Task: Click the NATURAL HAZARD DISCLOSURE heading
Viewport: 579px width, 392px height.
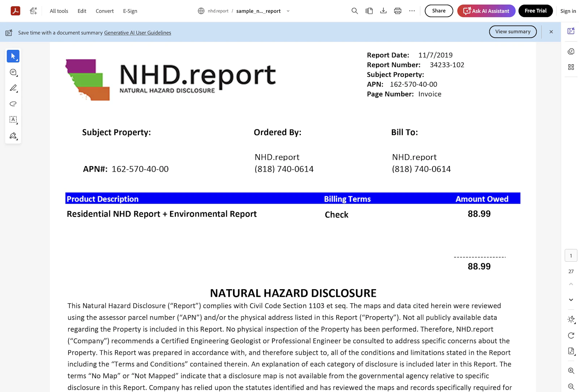Action: (x=293, y=293)
